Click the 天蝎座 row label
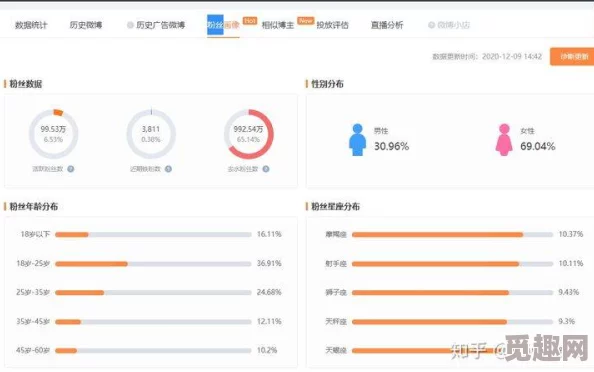This screenshot has height=372, width=594. click(336, 350)
